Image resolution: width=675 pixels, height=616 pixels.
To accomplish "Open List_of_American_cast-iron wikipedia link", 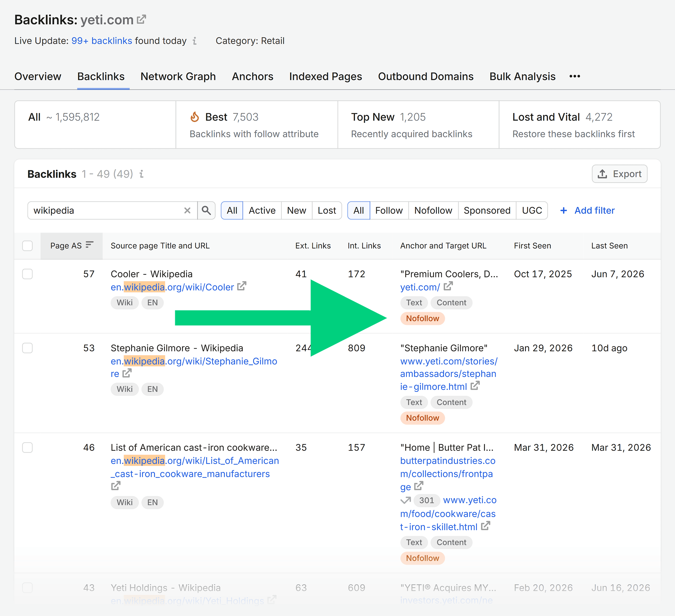I will tap(195, 467).
